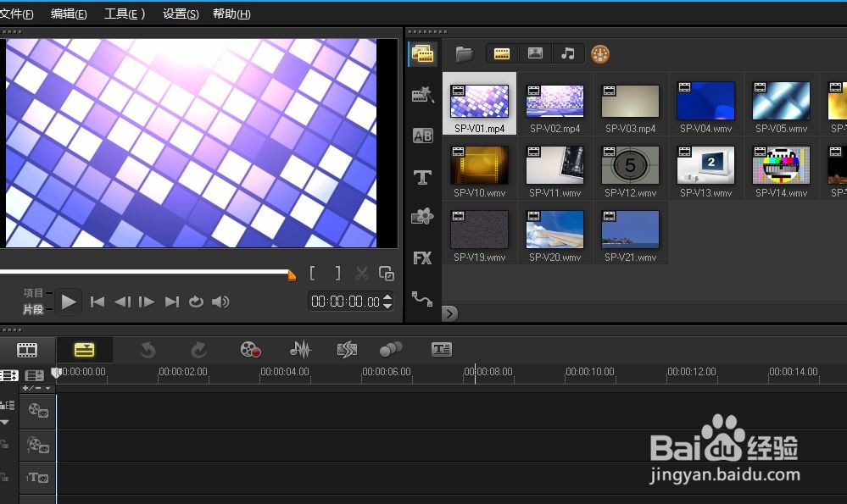
Task: Select the SP-V21.wmv ocean clip
Action: point(631,230)
